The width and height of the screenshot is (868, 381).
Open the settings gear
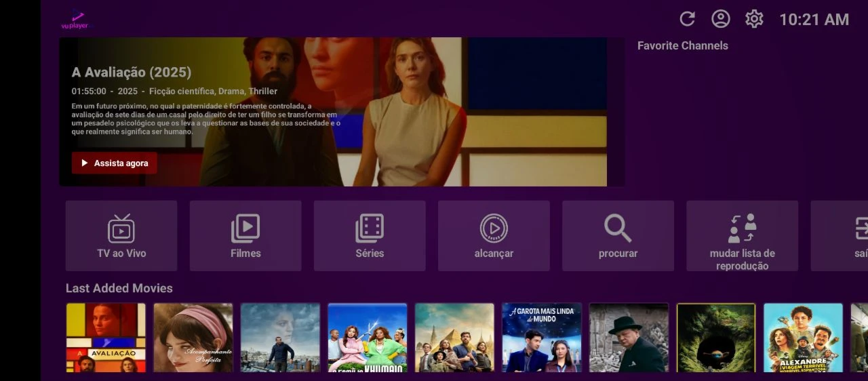754,19
